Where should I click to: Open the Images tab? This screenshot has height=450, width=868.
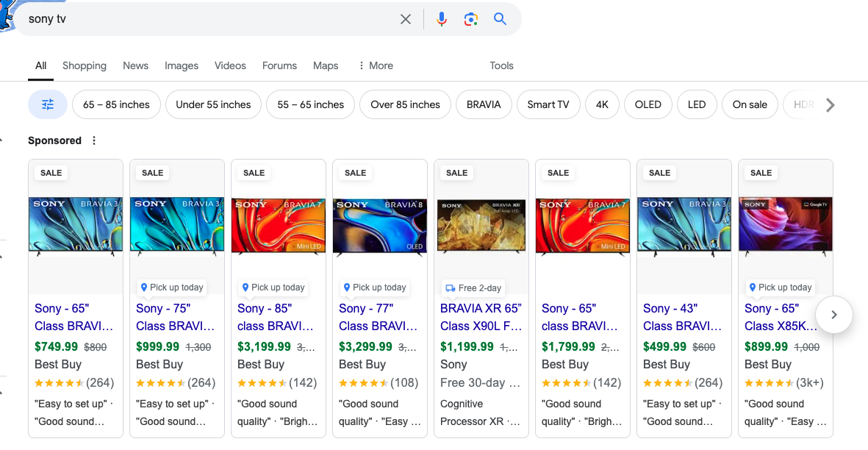pyautogui.click(x=181, y=65)
